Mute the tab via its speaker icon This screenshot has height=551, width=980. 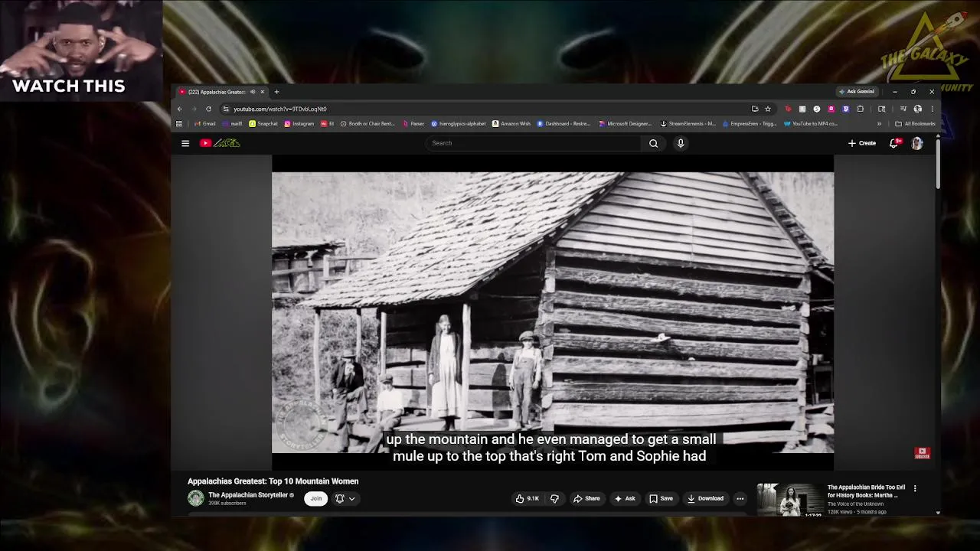click(253, 92)
